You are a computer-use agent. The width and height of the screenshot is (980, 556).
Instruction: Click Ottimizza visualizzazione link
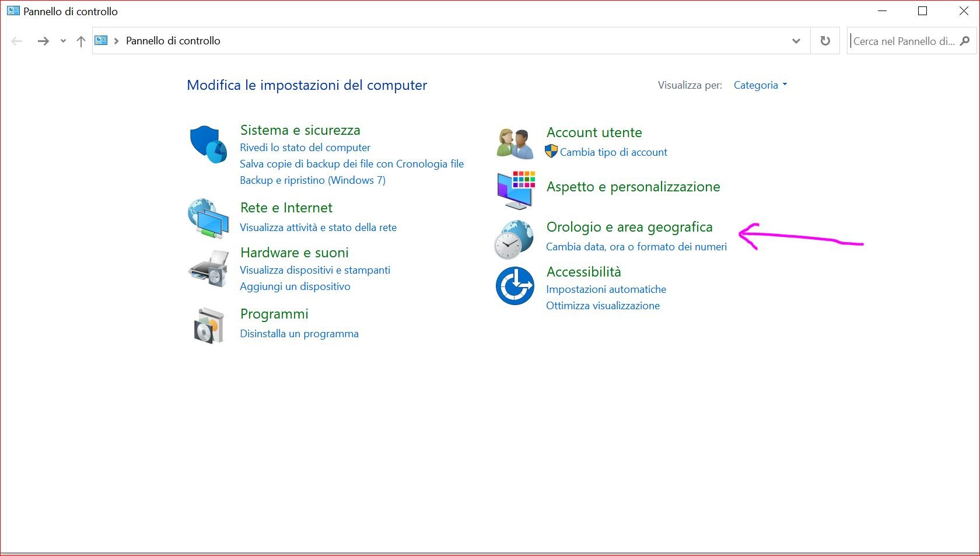(603, 306)
